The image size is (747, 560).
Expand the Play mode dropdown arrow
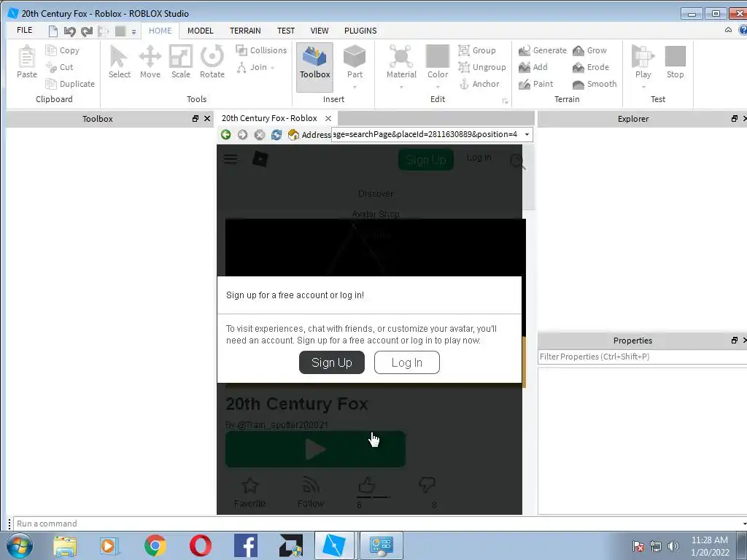point(643,87)
